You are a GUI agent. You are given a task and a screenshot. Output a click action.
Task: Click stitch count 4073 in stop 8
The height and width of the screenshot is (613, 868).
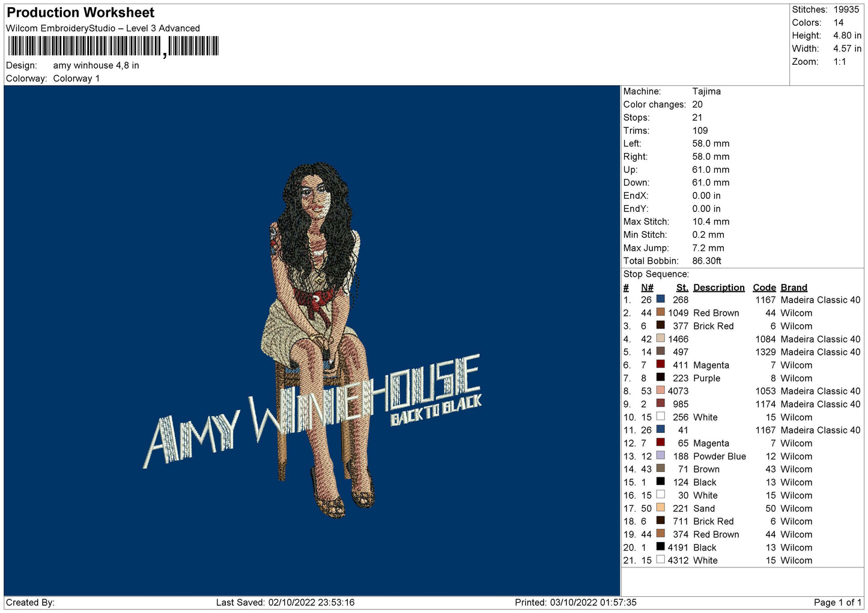[x=678, y=391]
